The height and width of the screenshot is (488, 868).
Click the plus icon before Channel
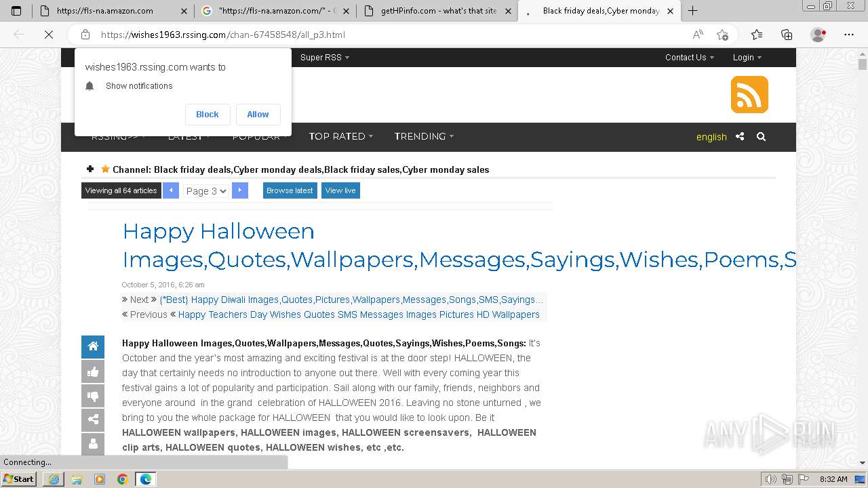point(90,169)
